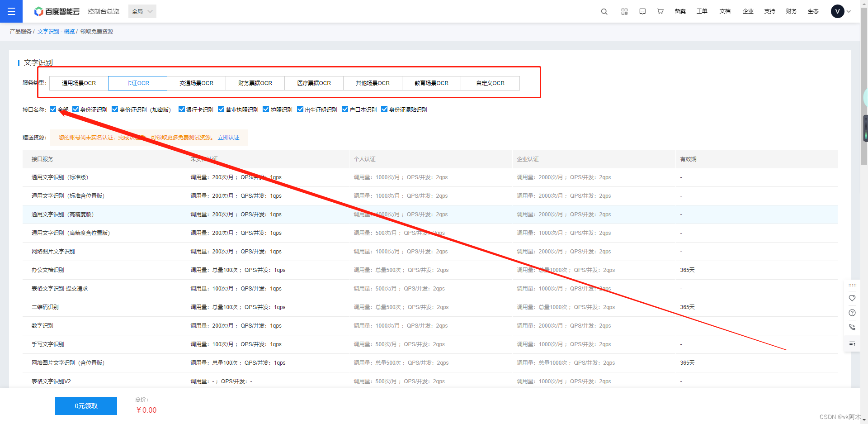Toggle the 营业执照识别 checkbox
This screenshot has height=424, width=868.
pyautogui.click(x=221, y=109)
